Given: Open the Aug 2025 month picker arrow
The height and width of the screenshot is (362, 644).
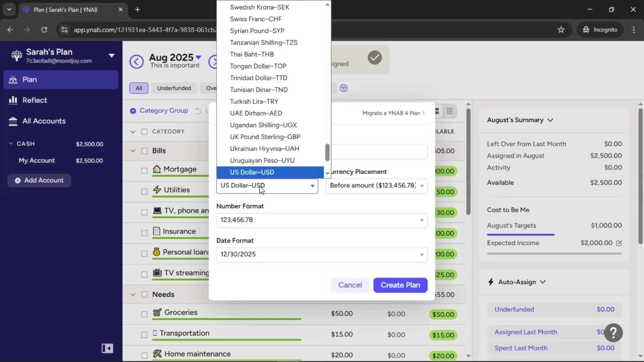Looking at the screenshot, I should pos(198,57).
